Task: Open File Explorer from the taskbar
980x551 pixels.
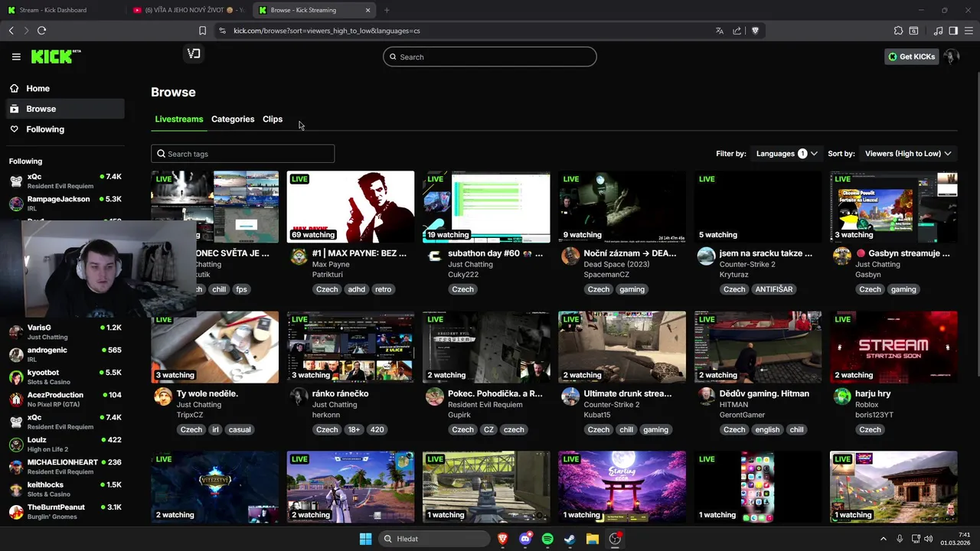Action: click(592, 539)
